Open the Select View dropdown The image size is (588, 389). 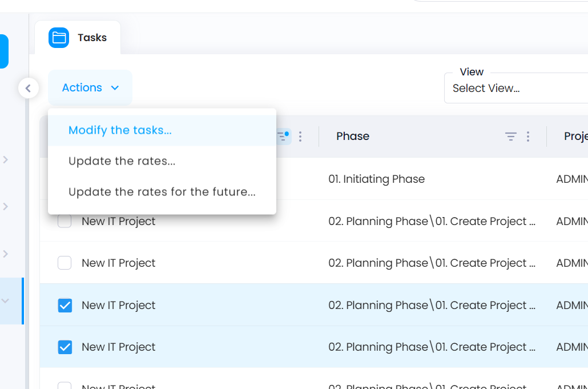(516, 88)
